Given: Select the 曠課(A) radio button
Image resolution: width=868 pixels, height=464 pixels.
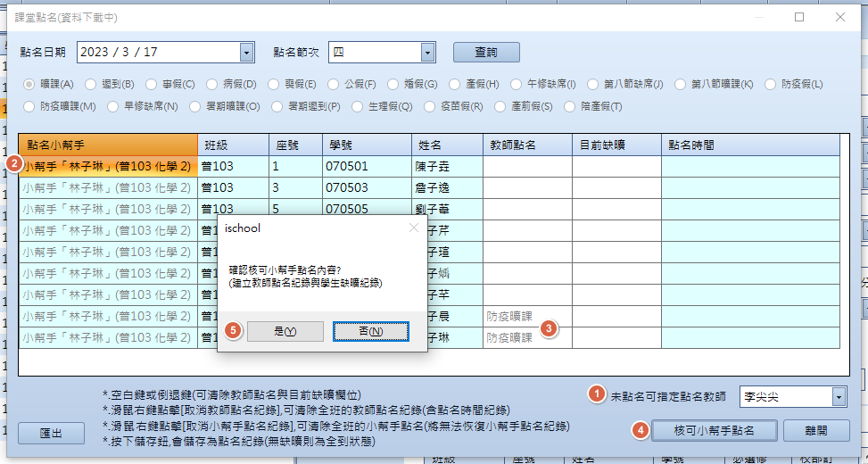Looking at the screenshot, I should pyautogui.click(x=29, y=85).
